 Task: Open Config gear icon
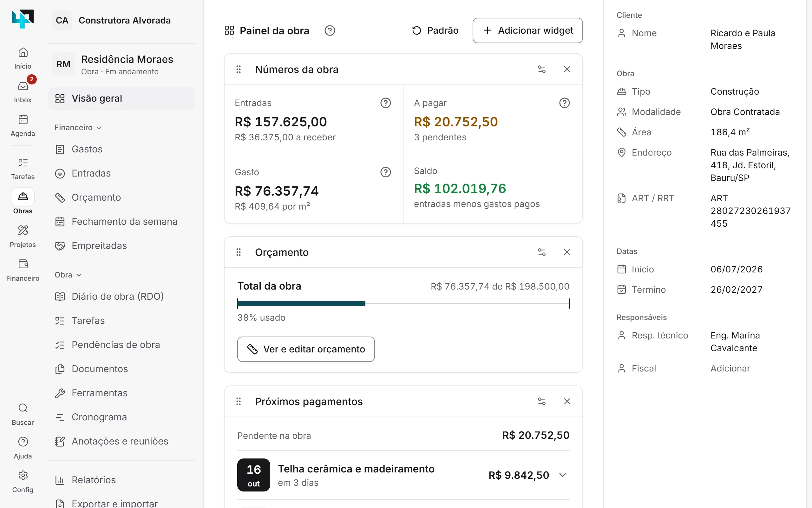pos(23,481)
